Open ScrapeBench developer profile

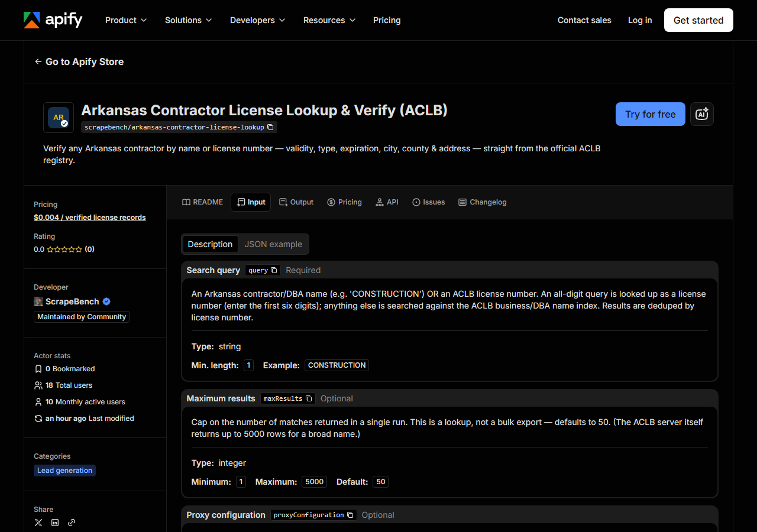coord(72,301)
